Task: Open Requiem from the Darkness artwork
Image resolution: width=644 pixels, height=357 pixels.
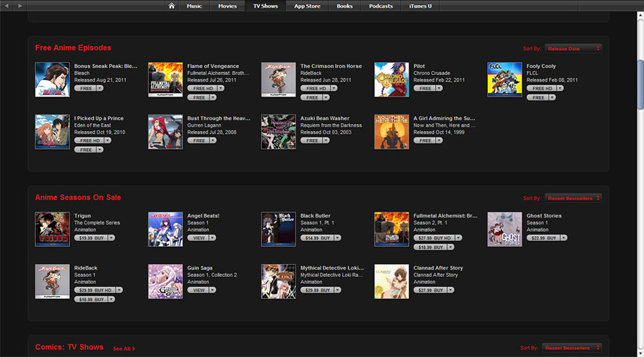Action: pos(278,132)
